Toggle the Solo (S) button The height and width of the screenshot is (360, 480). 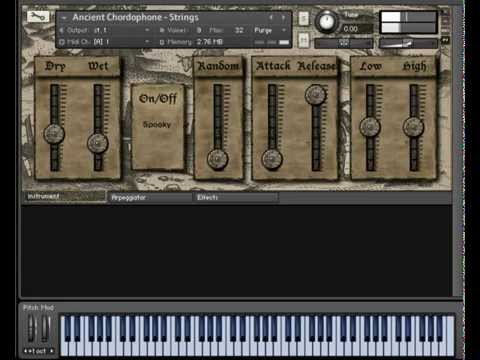(303, 19)
